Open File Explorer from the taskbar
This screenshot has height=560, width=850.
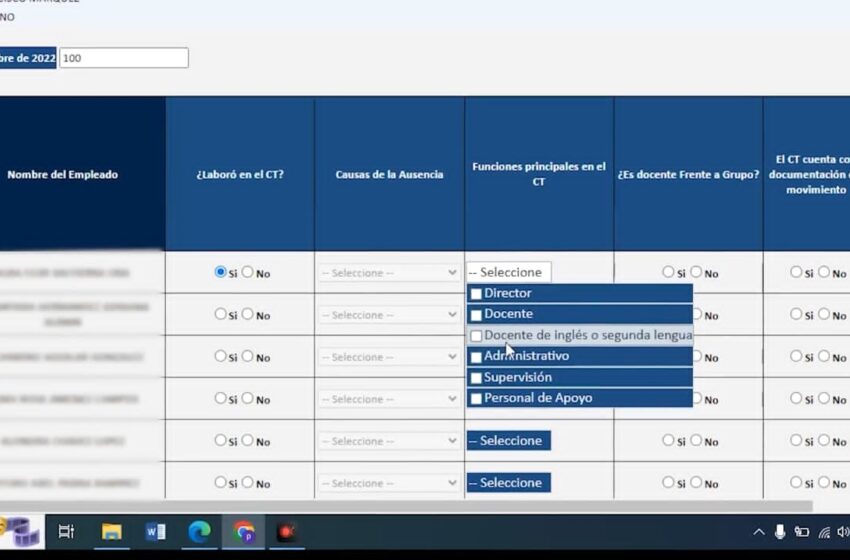tap(111, 532)
